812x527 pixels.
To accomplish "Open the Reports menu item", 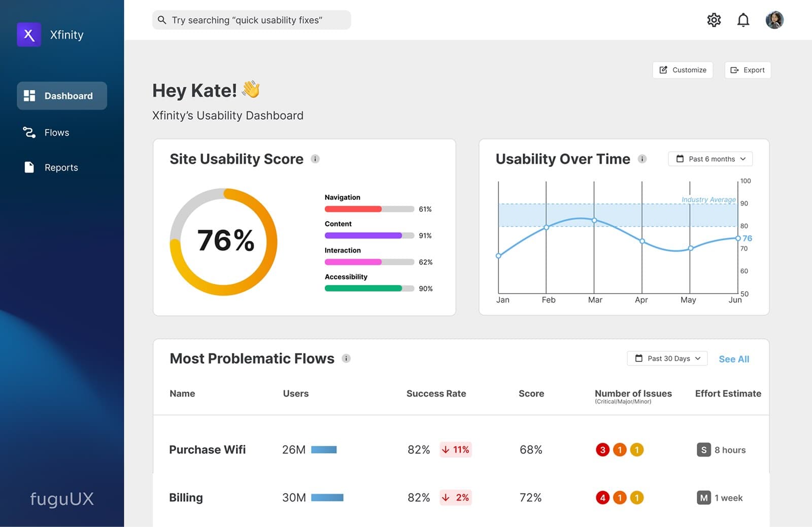I will click(51, 167).
